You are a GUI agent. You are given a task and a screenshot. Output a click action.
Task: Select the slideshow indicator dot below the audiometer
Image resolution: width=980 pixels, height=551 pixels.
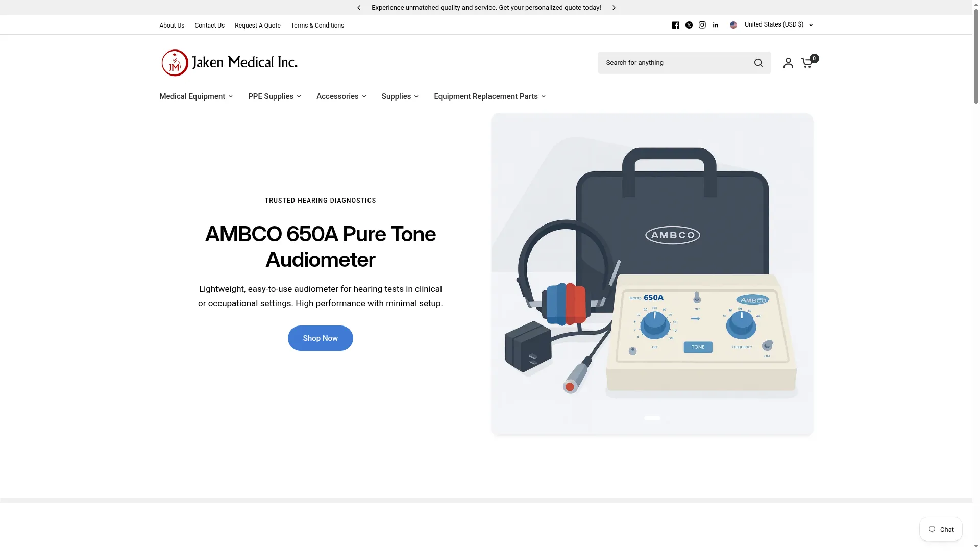pos(652,418)
